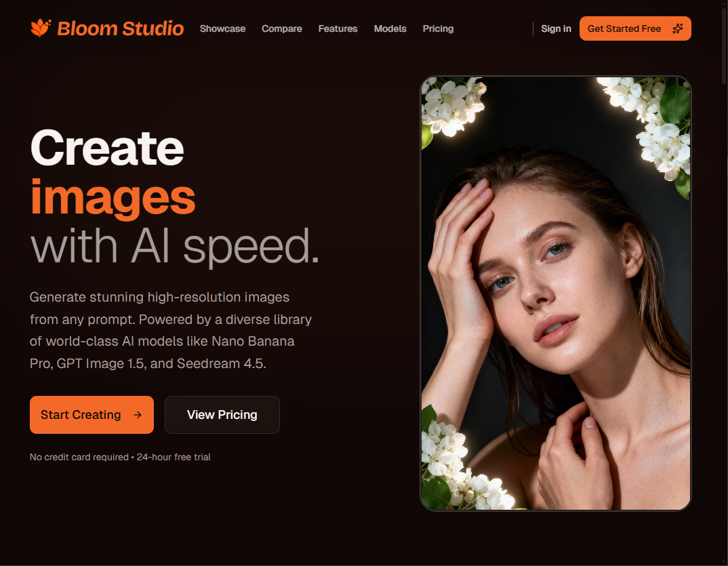728x566 pixels.
Task: Click the 'Create' headline text
Action: 106,148
